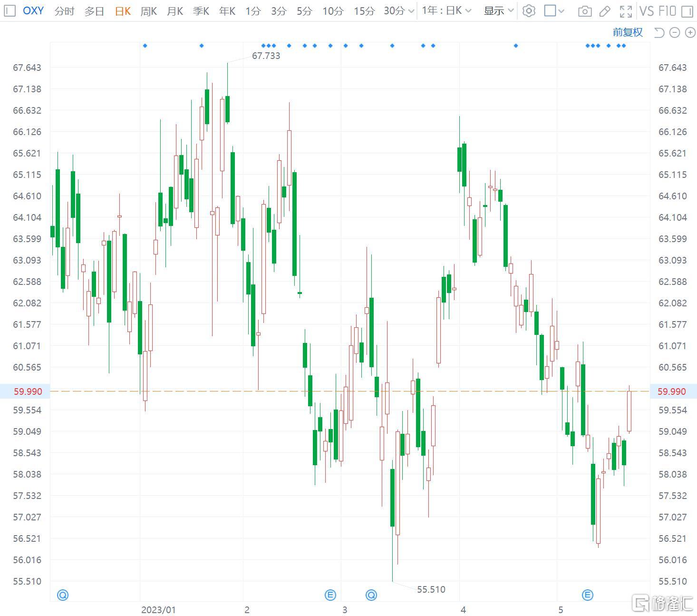Image resolution: width=697 pixels, height=616 pixels.
Task: Take a chart screenshot with camera icon
Action: coord(584,11)
